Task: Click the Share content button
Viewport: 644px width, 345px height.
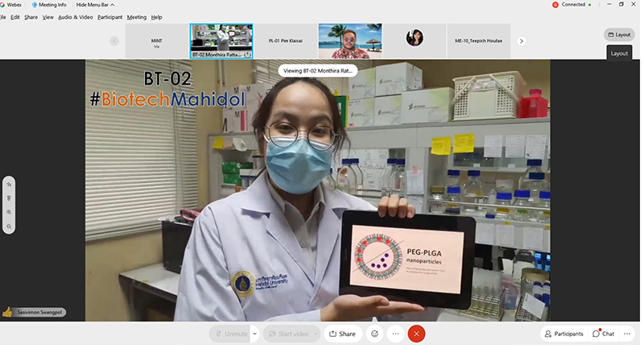Action: [x=342, y=334]
